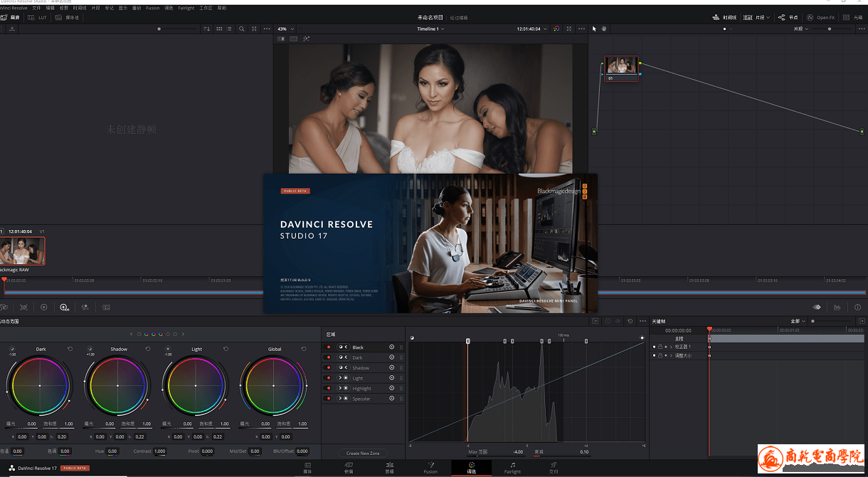Open the keyframes 全部 dropdown
The image size is (868, 477).
click(x=798, y=321)
